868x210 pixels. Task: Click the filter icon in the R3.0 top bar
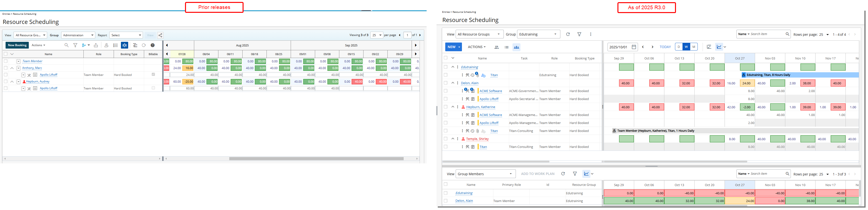coord(579,34)
